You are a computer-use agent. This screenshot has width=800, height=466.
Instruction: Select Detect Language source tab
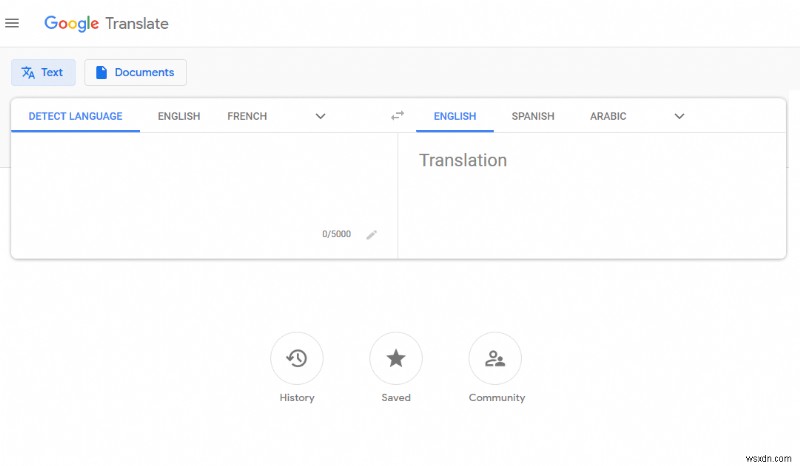[x=76, y=116]
